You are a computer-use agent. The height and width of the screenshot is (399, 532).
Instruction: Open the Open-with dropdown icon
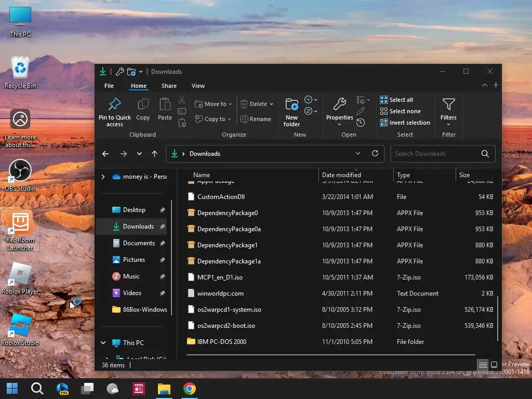point(363,100)
